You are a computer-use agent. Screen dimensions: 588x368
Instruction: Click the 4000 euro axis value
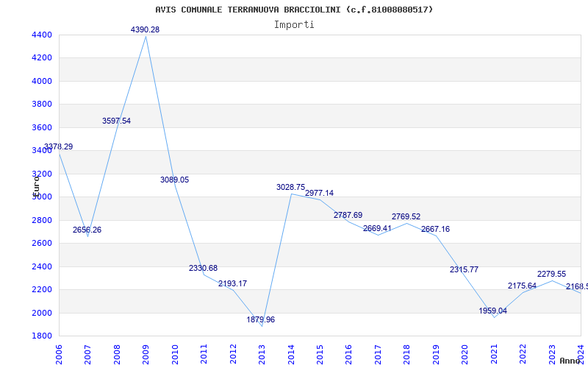(x=43, y=81)
